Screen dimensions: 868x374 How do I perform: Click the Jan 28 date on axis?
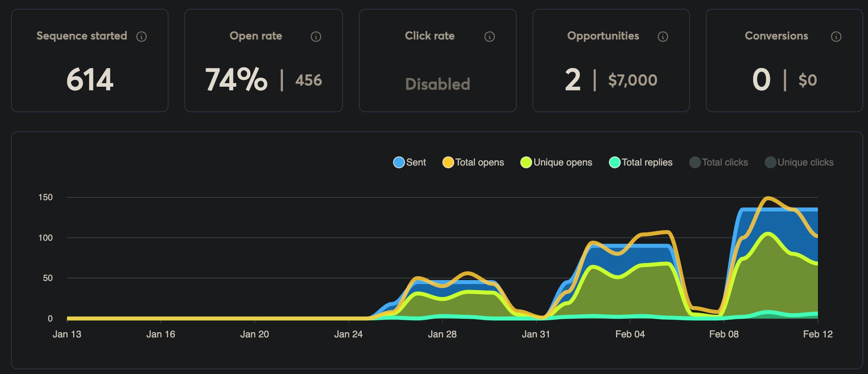(442, 334)
